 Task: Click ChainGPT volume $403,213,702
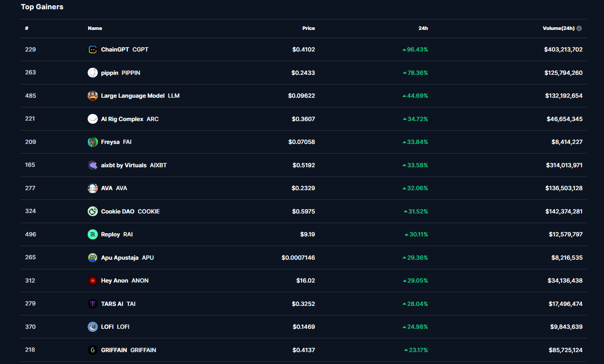click(563, 50)
